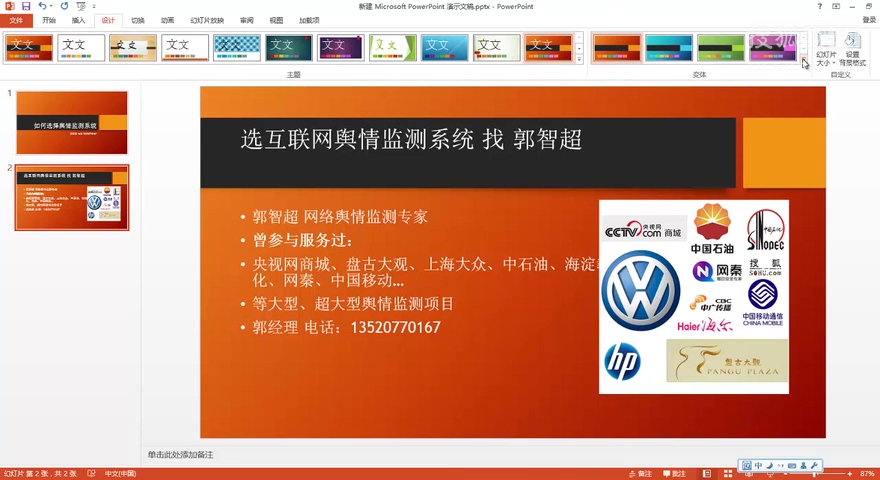
Task: Undo the last action
Action: pyautogui.click(x=42, y=6)
